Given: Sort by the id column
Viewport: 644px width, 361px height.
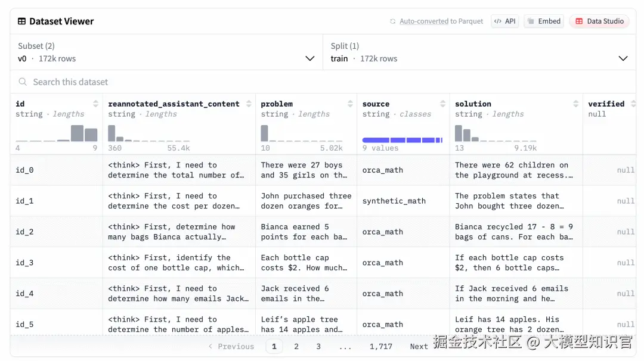Looking at the screenshot, I should point(95,104).
